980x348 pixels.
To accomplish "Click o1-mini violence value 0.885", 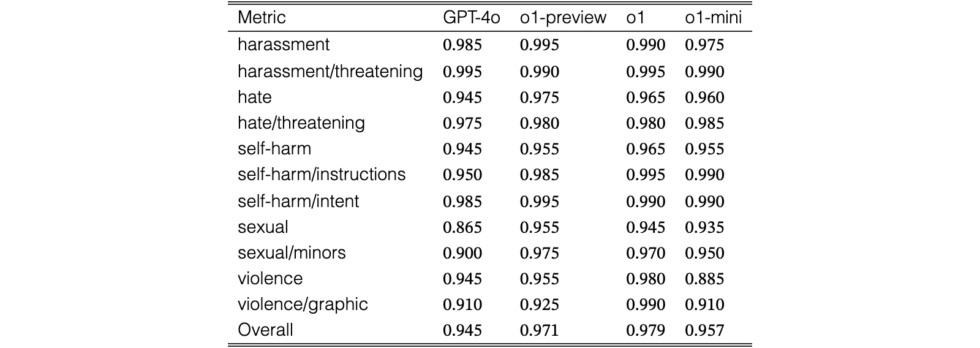I will 704,279.
